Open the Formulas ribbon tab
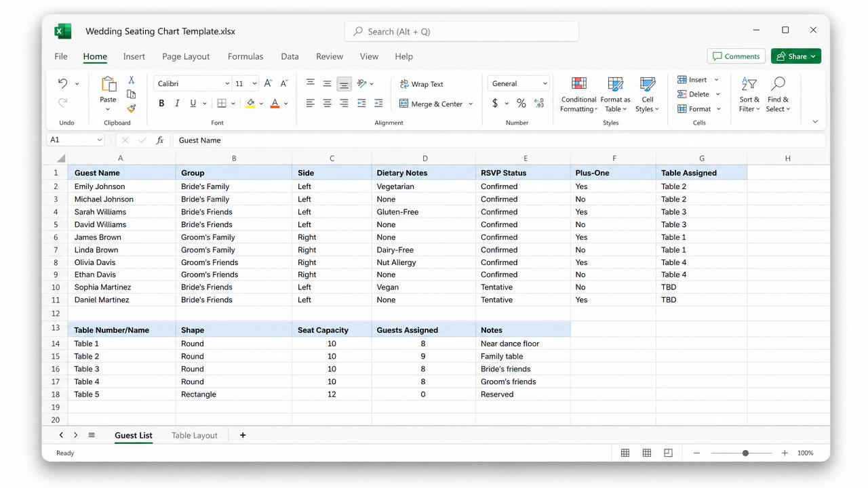The width and height of the screenshot is (868, 488). click(x=245, y=56)
